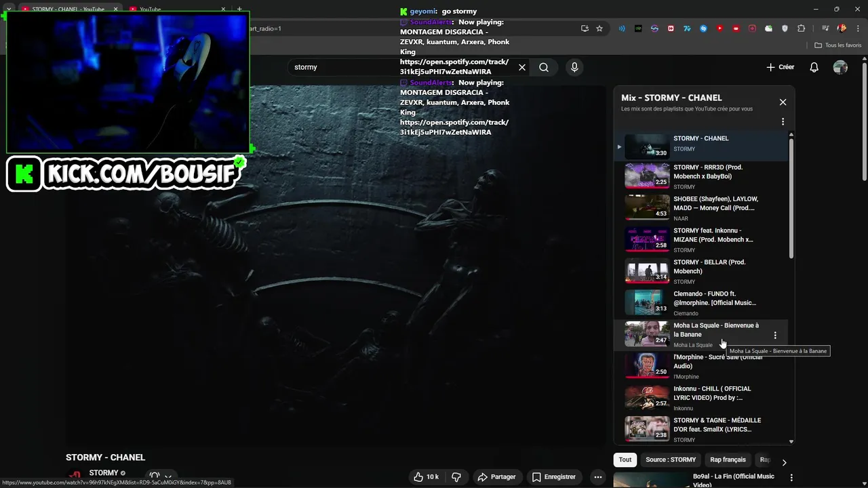Image resolution: width=868 pixels, height=488 pixels.
Task: Close the Mix - STORMY - CHANEL panel
Action: click(783, 102)
